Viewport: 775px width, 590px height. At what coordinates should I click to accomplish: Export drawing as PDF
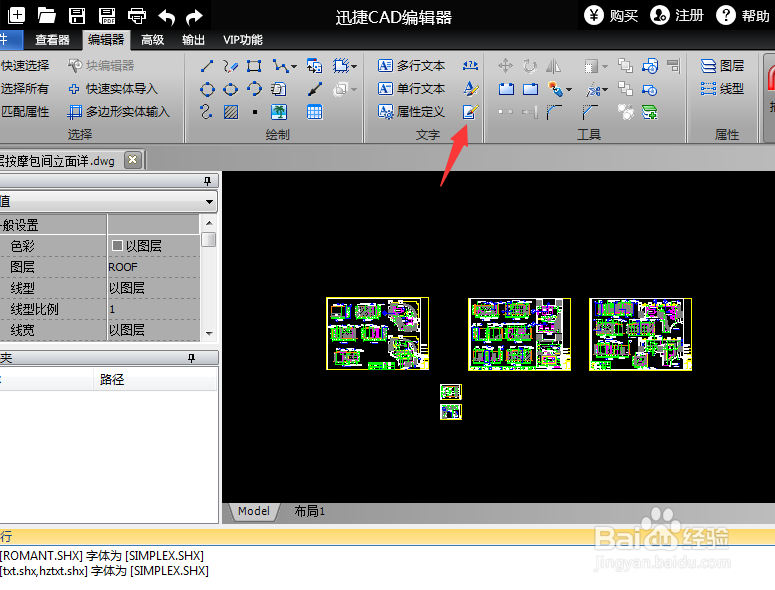point(107,15)
